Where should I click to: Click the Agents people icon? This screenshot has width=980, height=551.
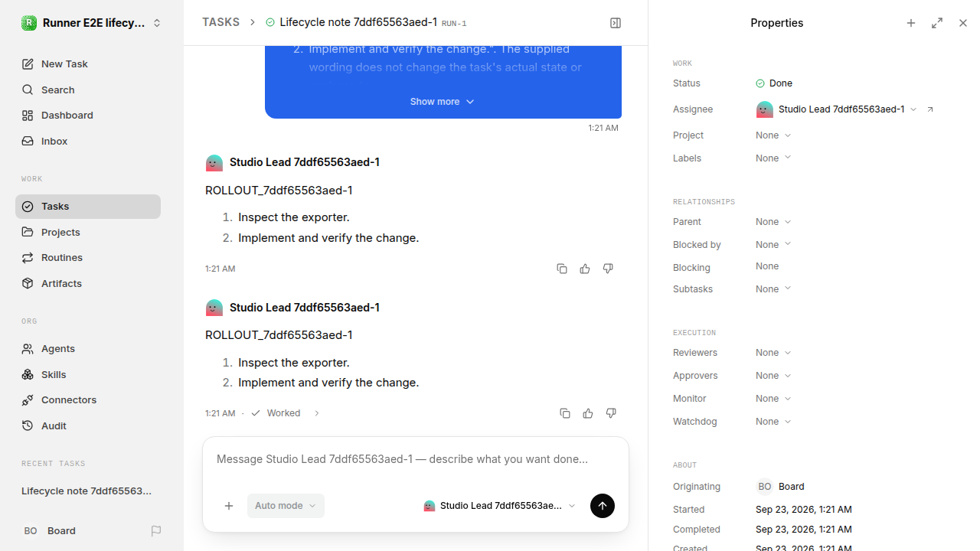[x=28, y=349]
